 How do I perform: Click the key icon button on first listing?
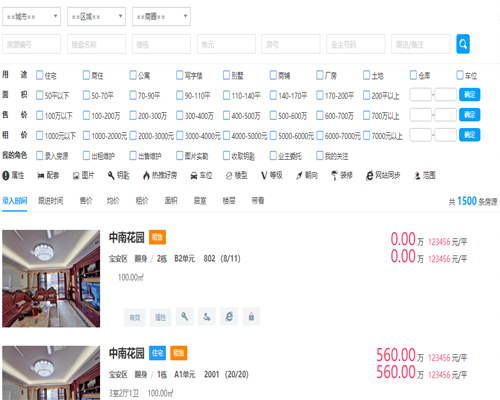click(184, 316)
